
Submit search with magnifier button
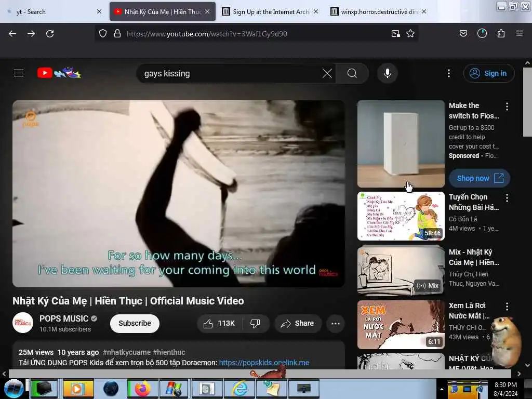coord(352,73)
